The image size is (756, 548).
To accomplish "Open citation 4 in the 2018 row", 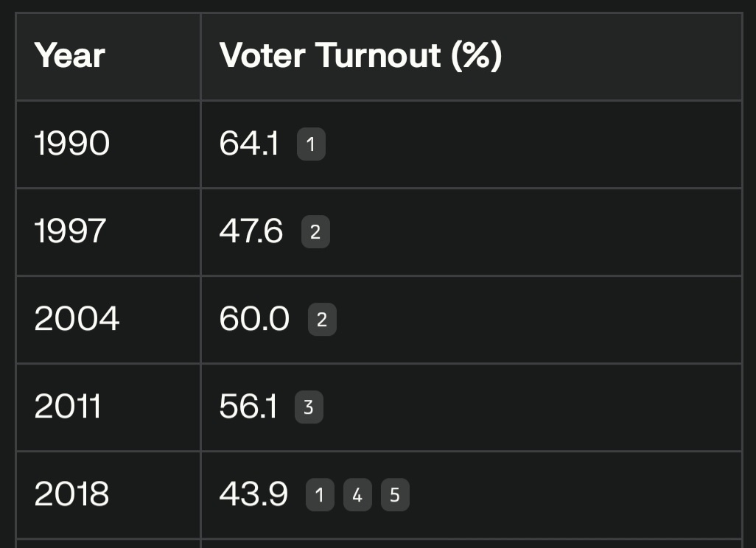I will pyautogui.click(x=357, y=494).
